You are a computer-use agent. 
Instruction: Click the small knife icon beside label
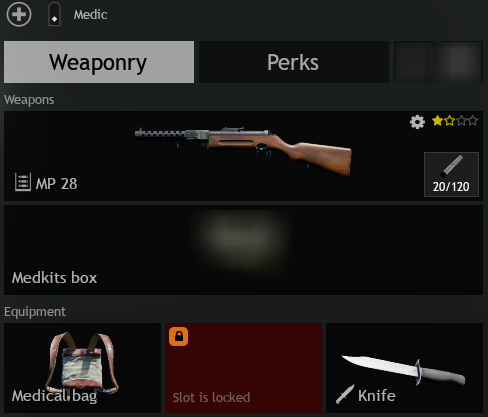click(x=345, y=394)
